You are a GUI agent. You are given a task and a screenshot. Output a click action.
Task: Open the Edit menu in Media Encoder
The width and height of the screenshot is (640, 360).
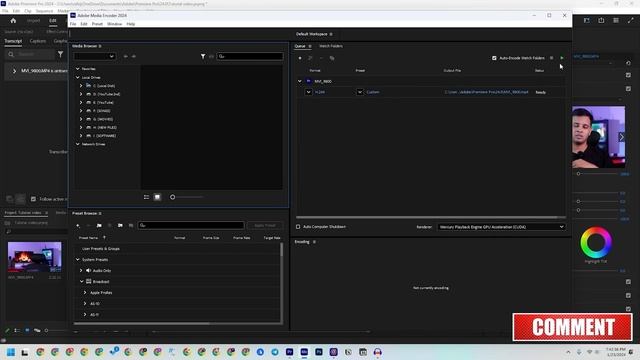[x=84, y=24]
